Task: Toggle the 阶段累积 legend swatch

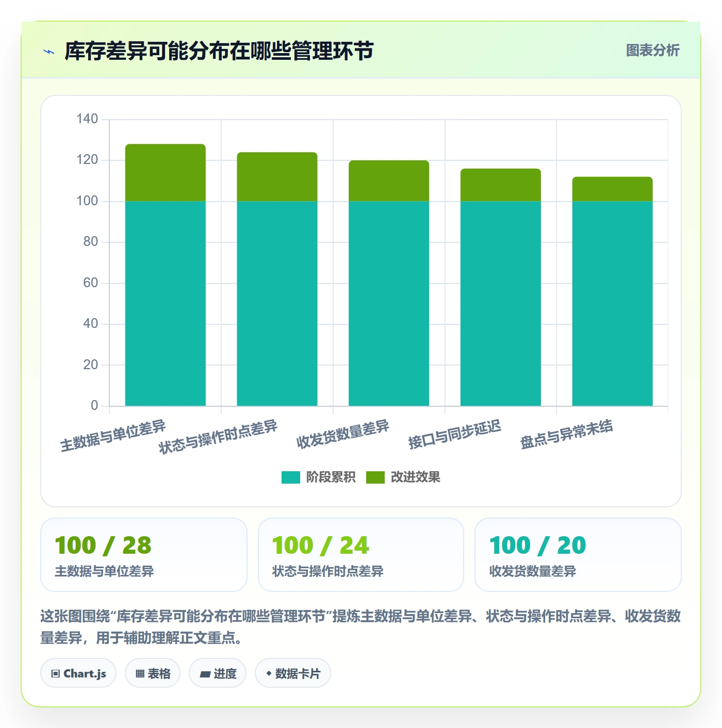Action: pyautogui.click(x=290, y=477)
